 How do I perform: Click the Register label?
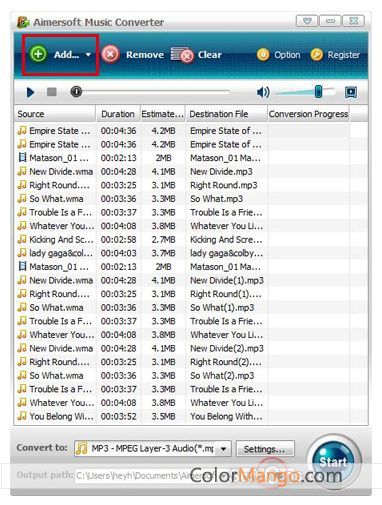click(344, 55)
